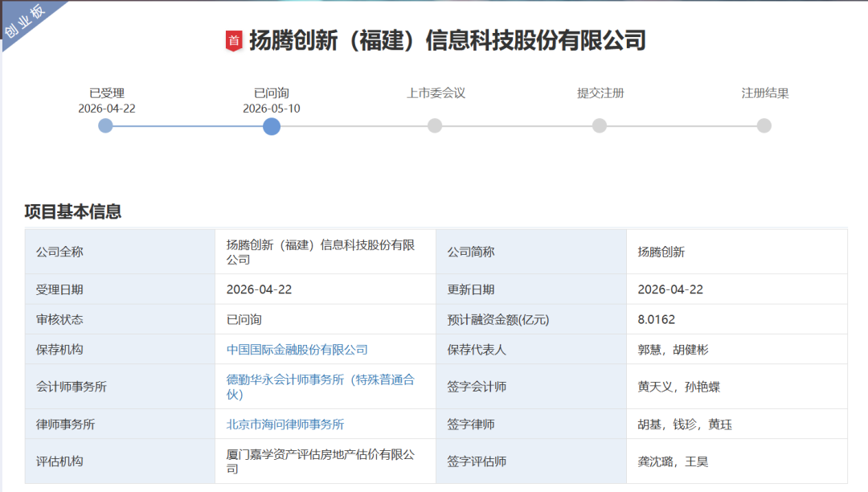Click the 预计融资金额 value 8.0162
The height and width of the screenshot is (492, 868).
(x=657, y=320)
